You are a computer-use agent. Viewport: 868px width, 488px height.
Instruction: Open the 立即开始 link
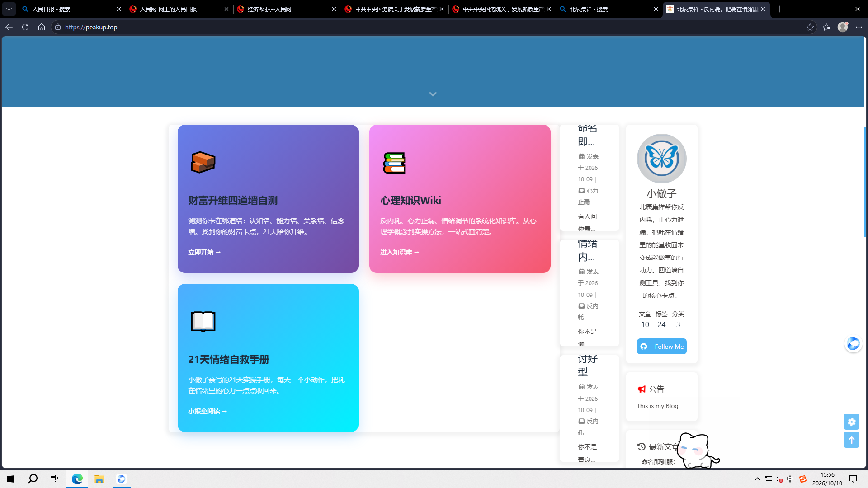click(x=204, y=252)
